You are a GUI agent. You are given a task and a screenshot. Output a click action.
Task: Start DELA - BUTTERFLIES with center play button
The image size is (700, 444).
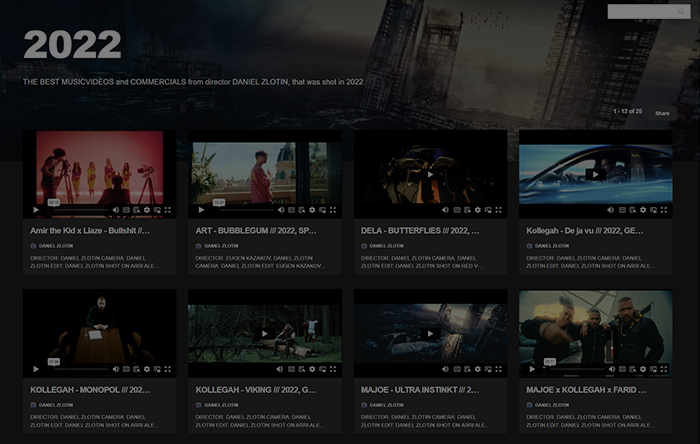(430, 174)
